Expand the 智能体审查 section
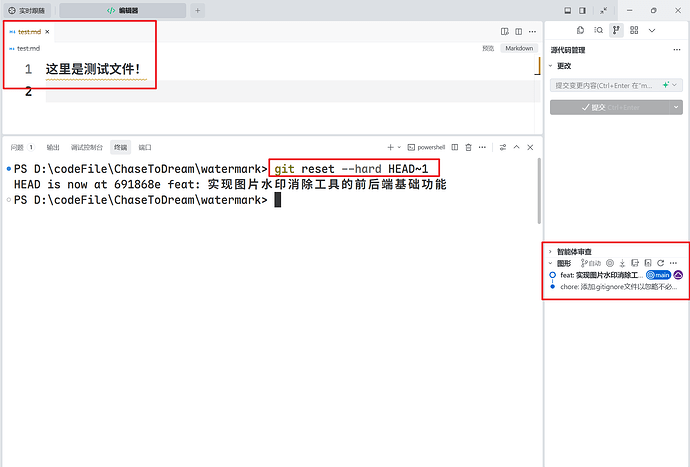This screenshot has height=467, width=690. tap(570, 252)
